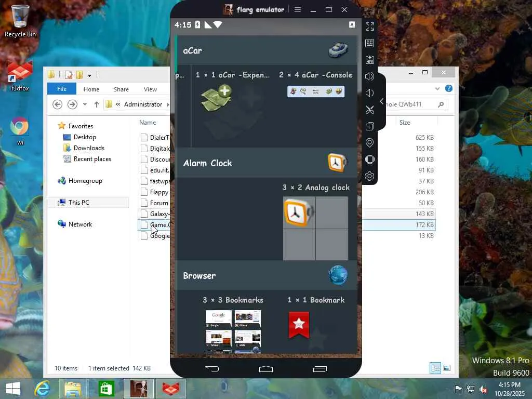Open Explorer help question mark
This screenshot has width=532, height=399.
[448, 88]
